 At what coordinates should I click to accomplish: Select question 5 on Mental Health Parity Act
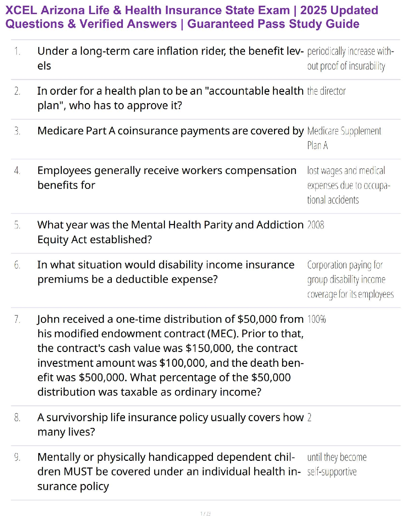(171, 232)
